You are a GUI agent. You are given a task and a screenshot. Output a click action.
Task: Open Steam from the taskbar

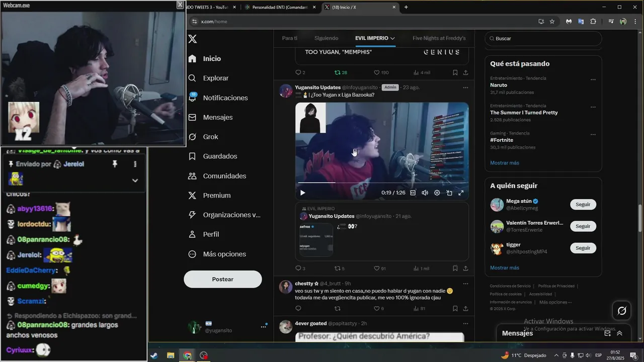pos(153,355)
